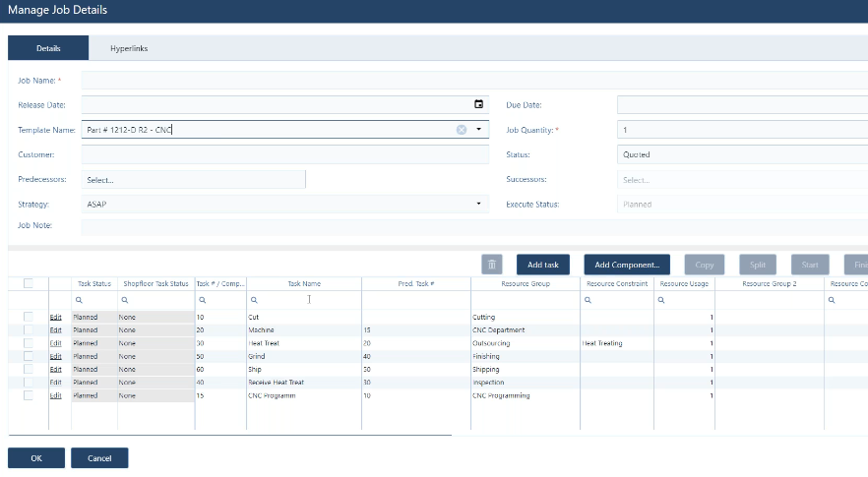
Task: Select the Finishing resource group cell
Action: tap(526, 356)
